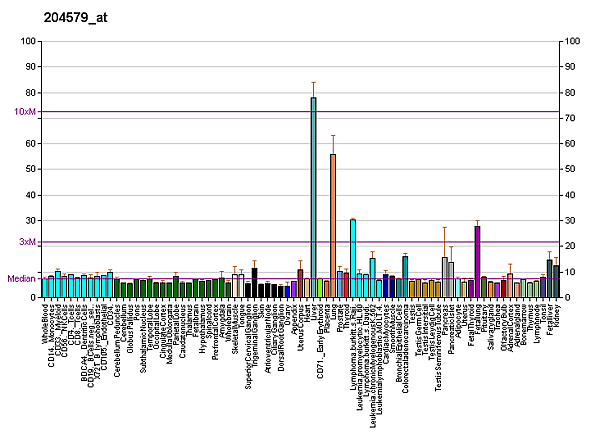Screen dimensions: 600x434
Task: Click the Median line label
Action: [21, 279]
